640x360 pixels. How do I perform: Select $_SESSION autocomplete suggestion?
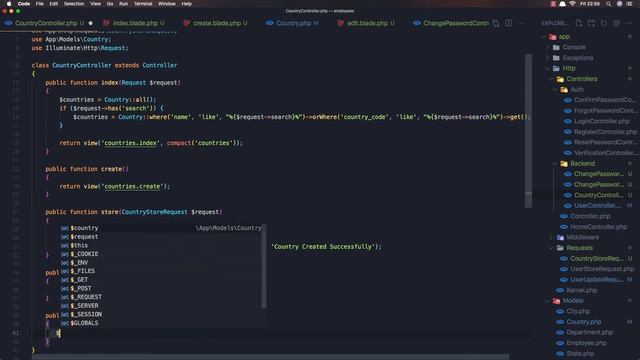(x=161, y=314)
